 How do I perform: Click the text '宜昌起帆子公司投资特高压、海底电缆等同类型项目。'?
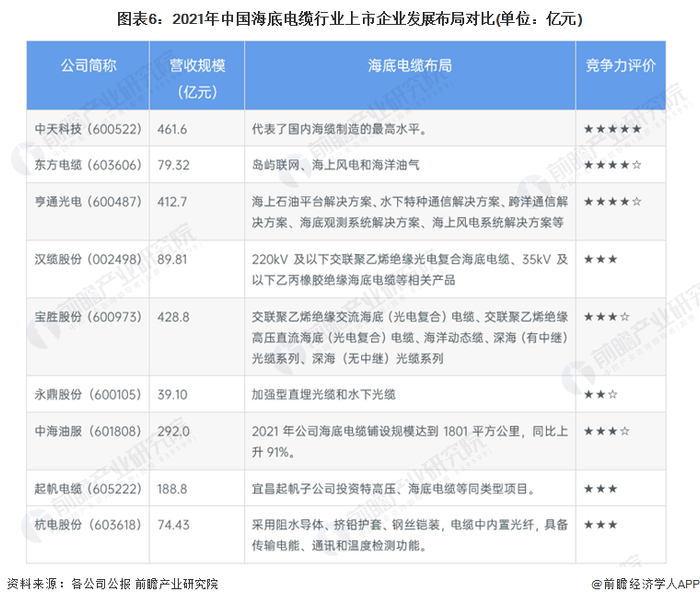(x=393, y=489)
